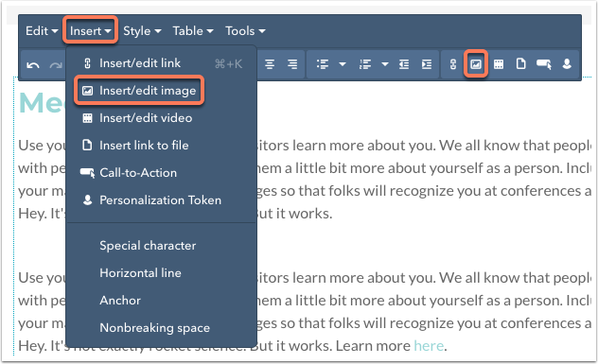
Task: Open the Insert menu
Action: click(x=91, y=31)
